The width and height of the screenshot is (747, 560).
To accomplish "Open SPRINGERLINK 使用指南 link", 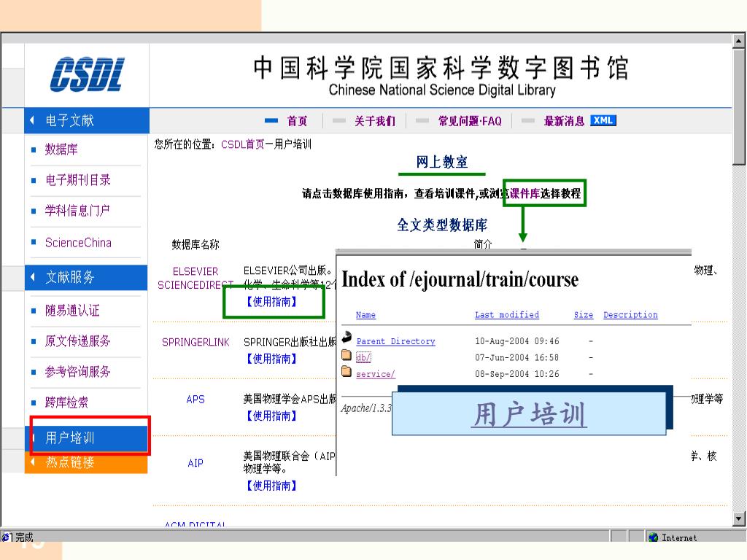I will (x=271, y=359).
